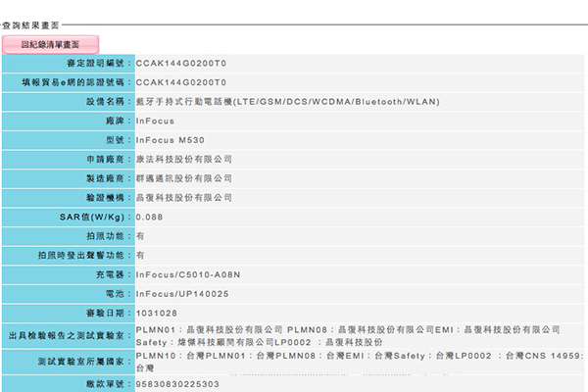Screen dimensions: 588x392
Task: Click battery value InFocus/UP140025
Action: (x=182, y=294)
